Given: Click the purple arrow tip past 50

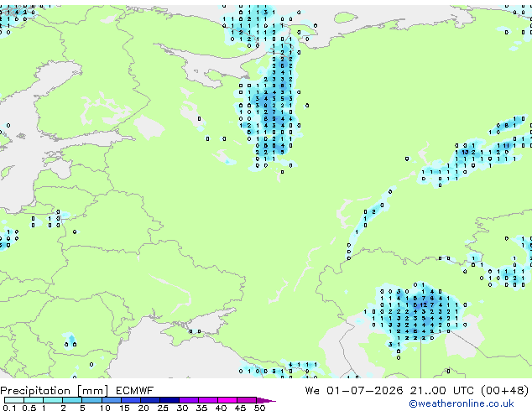Looking at the screenshot, I should [266, 400].
